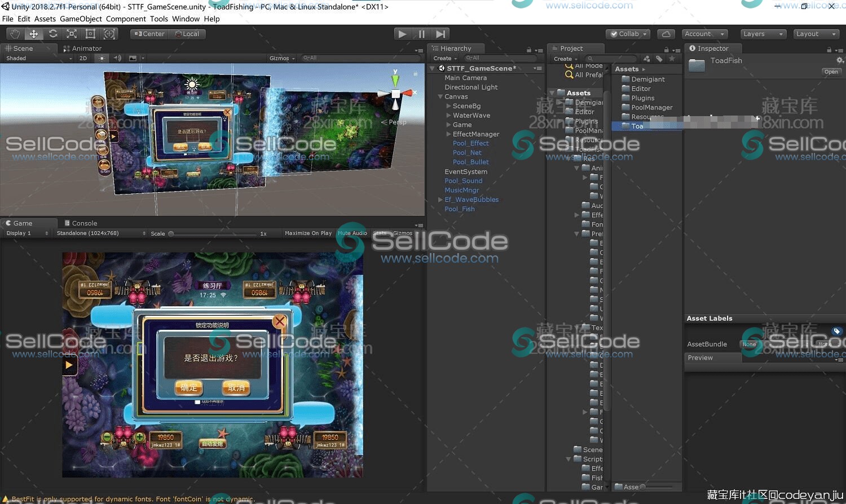Image resolution: width=846 pixels, height=504 pixels.
Task: Open the Persp axis gizmo cube
Action: 395,95
